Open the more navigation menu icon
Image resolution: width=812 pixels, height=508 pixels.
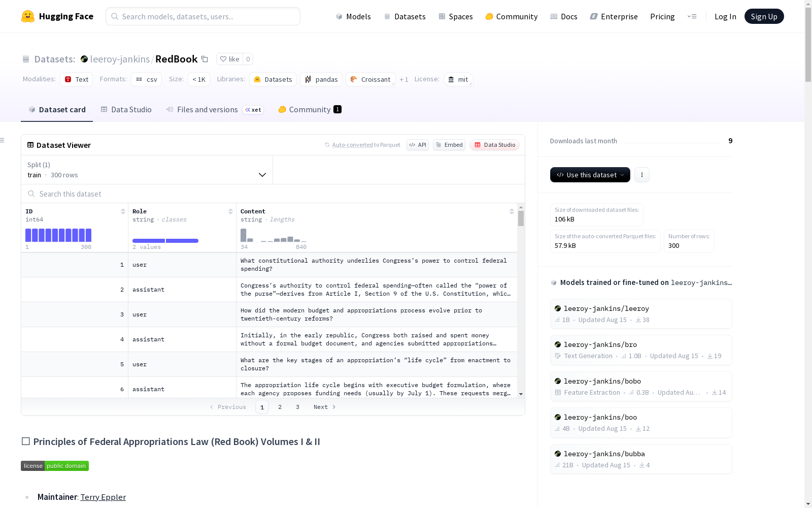point(692,16)
